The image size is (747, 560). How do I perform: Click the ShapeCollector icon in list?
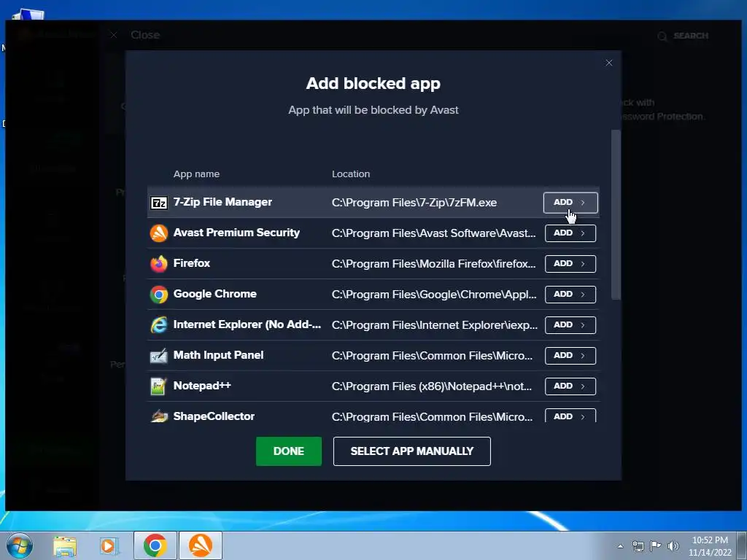click(159, 416)
